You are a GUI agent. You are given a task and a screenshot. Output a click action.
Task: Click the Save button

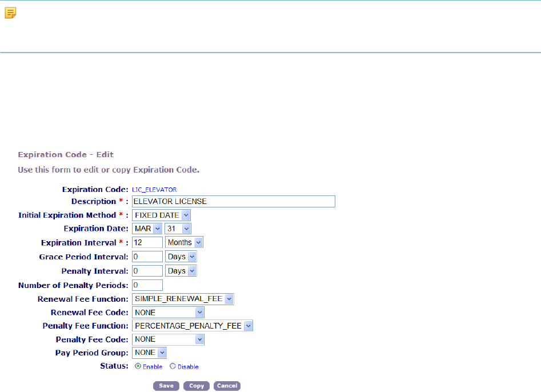[x=166, y=386]
